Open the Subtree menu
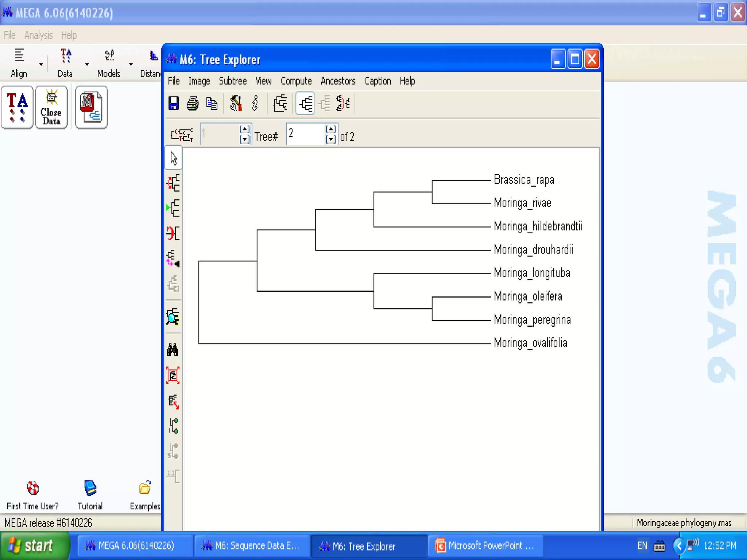This screenshot has width=747, height=560. click(233, 81)
